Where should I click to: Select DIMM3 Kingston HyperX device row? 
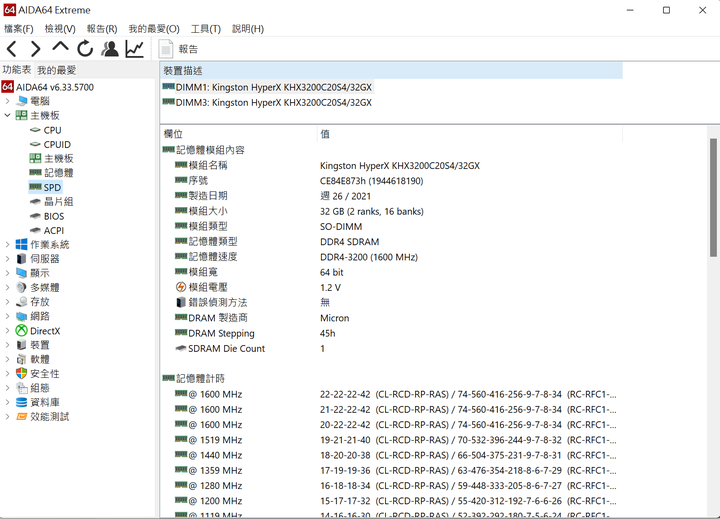pyautogui.click(x=267, y=102)
